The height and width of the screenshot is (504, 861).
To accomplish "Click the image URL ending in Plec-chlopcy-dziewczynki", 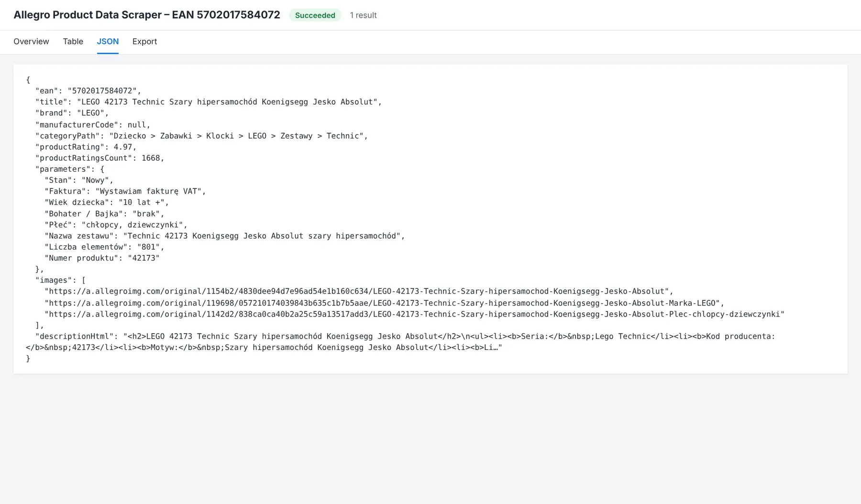I will [x=414, y=314].
